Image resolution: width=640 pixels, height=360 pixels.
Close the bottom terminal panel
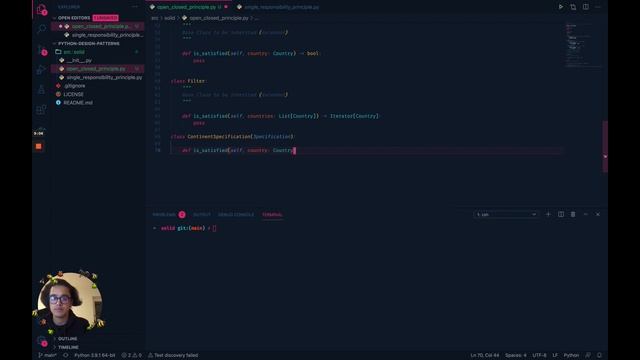[x=598, y=214]
